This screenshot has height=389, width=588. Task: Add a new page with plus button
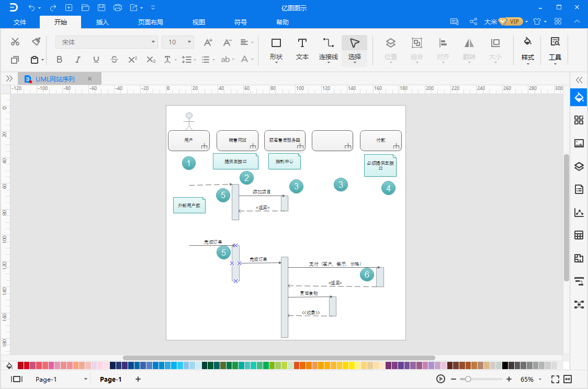138,379
